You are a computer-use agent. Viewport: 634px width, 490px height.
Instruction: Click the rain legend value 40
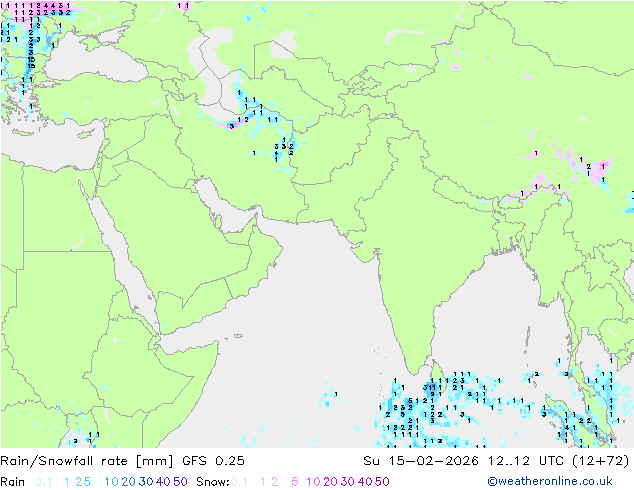coord(163,482)
